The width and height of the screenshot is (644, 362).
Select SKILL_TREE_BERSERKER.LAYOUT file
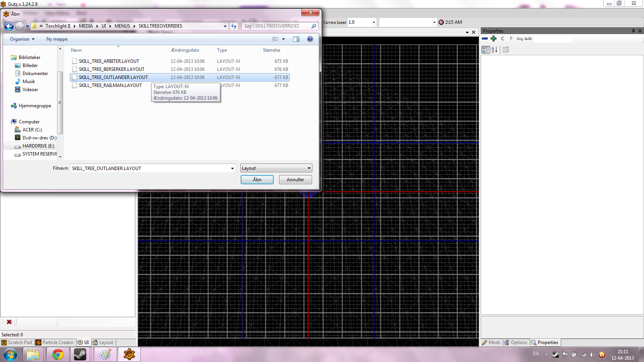(112, 69)
